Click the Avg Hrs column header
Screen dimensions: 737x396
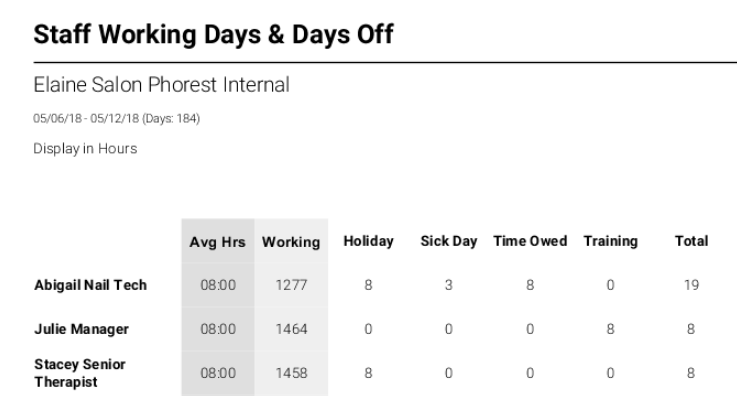[x=218, y=242]
